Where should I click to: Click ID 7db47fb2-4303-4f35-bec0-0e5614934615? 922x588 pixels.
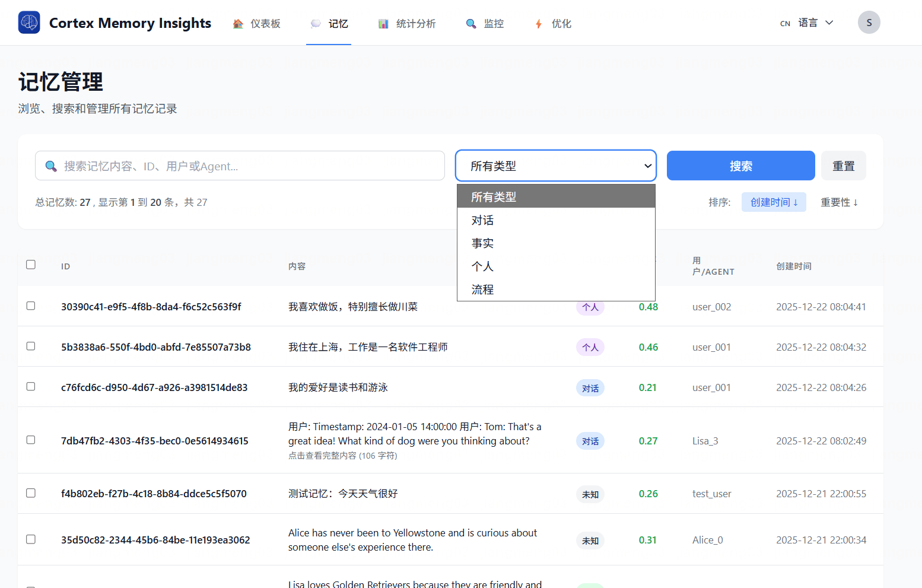[155, 441]
